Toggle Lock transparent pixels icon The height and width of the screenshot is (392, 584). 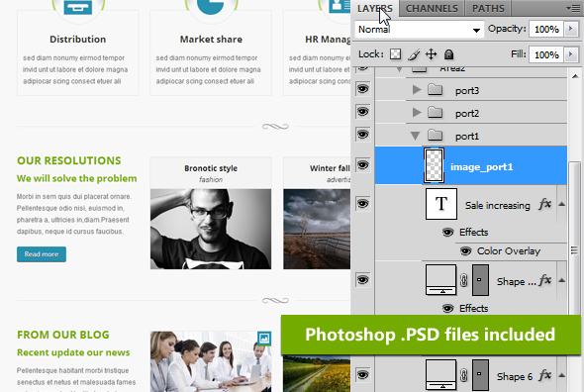point(395,54)
